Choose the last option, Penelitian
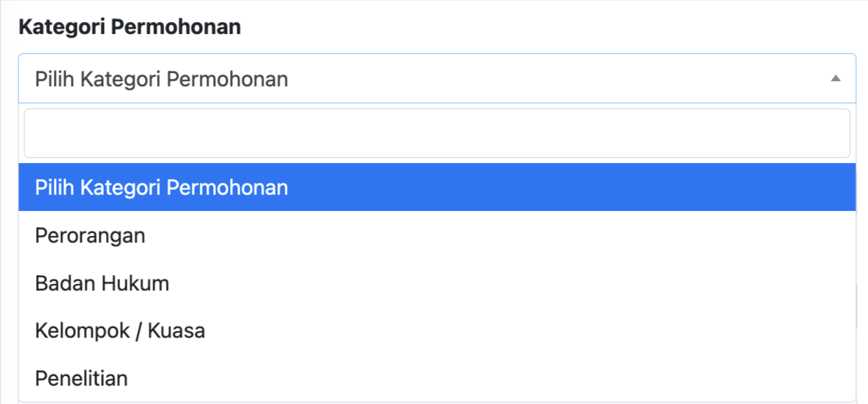This screenshot has height=404, width=868. (x=81, y=378)
